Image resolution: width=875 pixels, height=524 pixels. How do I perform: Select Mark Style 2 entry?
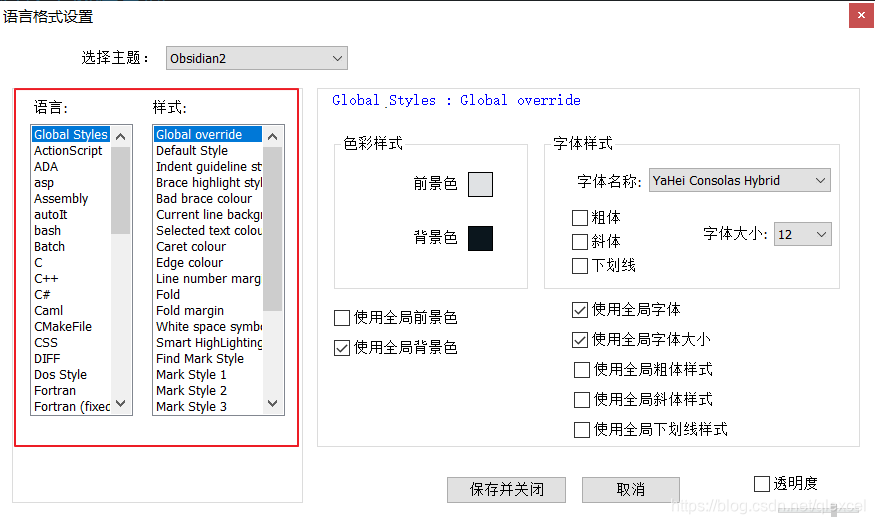[x=208, y=391]
